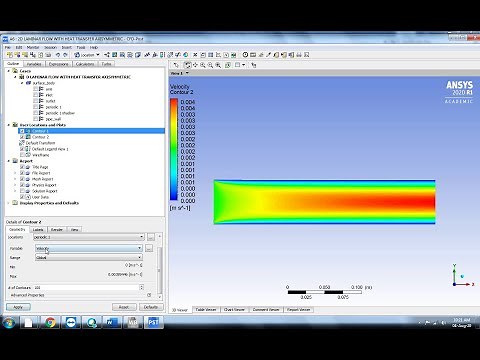Open the Timestep Selector clock icon

point(245,55)
